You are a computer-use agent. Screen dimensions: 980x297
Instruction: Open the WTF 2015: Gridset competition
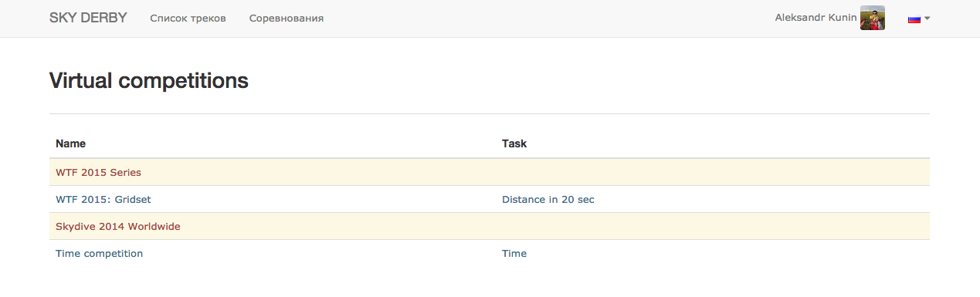pyautogui.click(x=103, y=199)
